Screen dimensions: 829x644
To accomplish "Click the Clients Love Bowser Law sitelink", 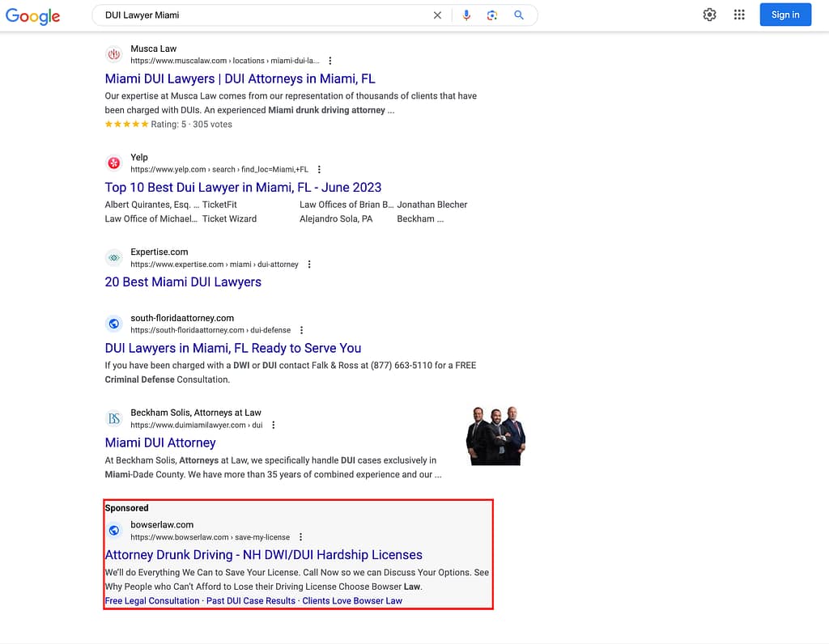I will click(x=352, y=600).
